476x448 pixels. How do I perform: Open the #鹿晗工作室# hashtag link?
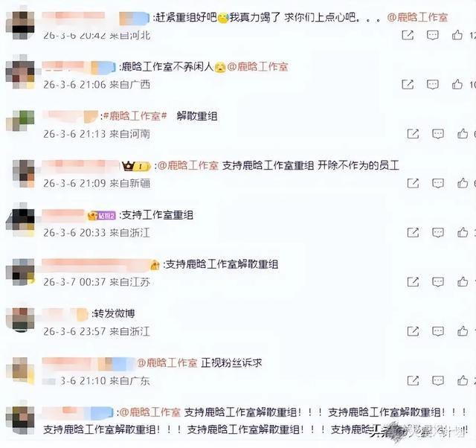pyautogui.click(x=135, y=116)
